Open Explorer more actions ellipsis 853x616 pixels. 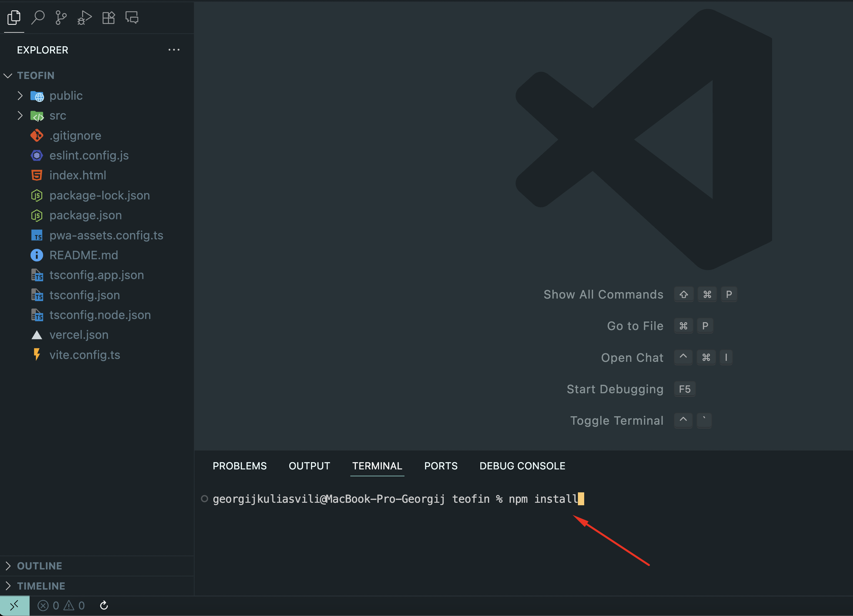click(x=174, y=50)
